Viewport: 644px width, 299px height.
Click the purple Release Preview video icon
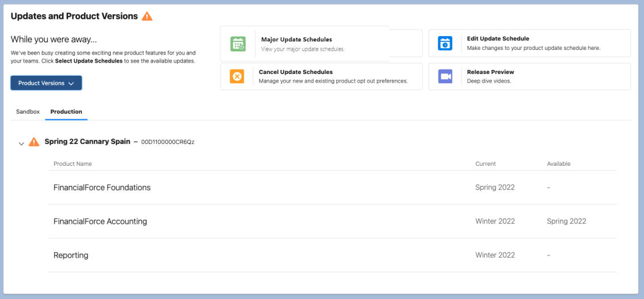click(445, 76)
